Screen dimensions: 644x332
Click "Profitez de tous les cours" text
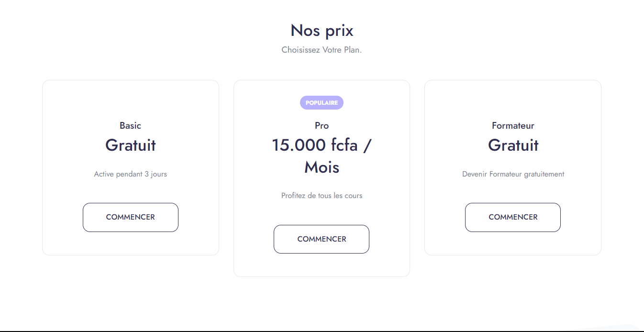(x=322, y=196)
